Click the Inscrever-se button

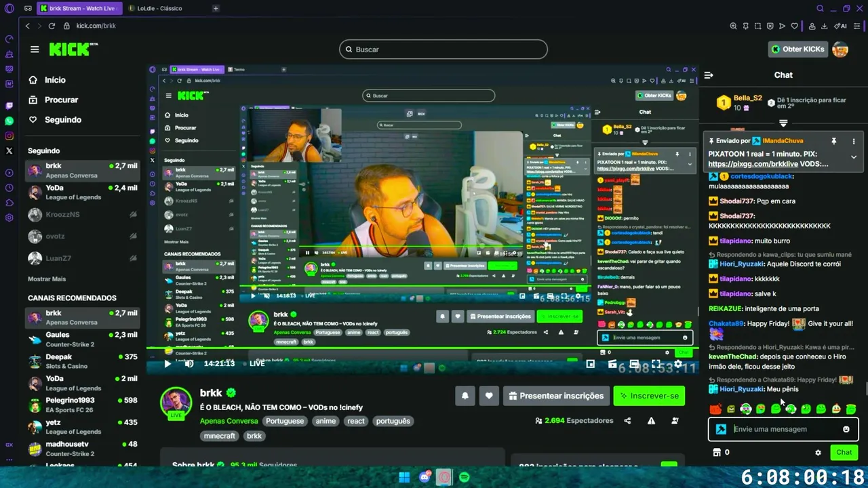point(649,396)
